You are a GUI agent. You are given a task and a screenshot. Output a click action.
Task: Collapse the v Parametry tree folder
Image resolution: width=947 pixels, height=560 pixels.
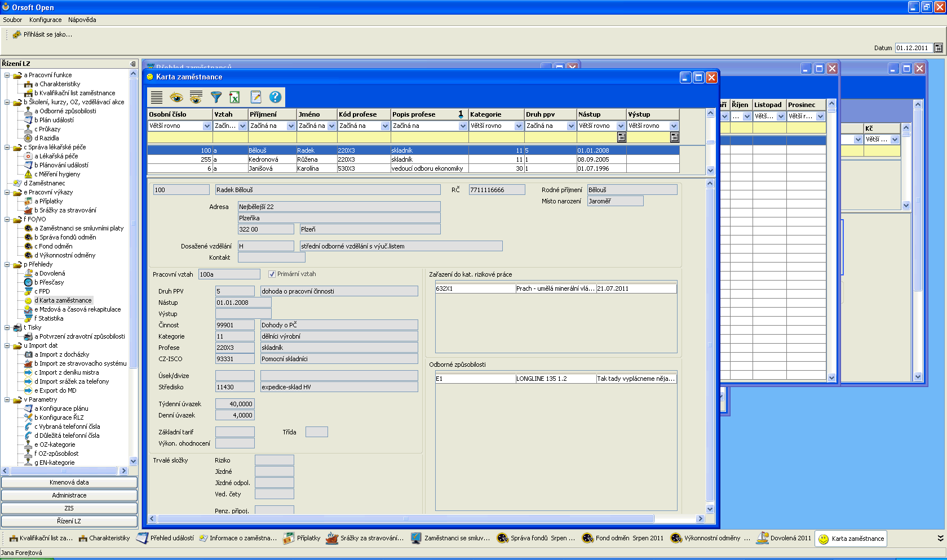coord(7,399)
